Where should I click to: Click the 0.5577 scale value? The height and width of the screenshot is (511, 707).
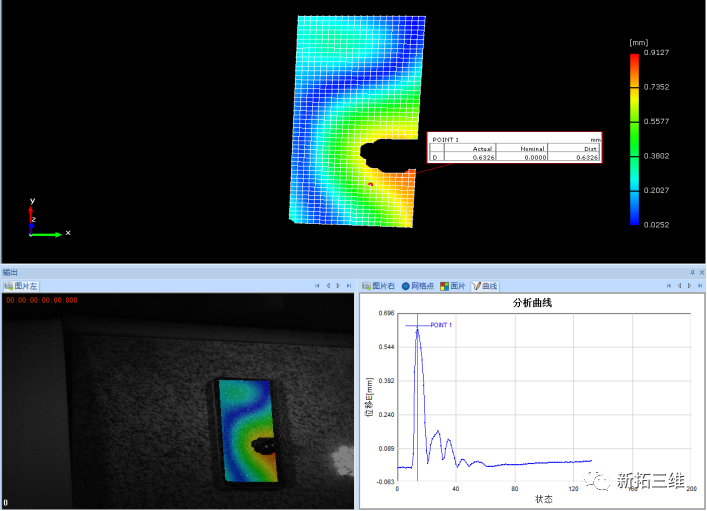point(656,121)
